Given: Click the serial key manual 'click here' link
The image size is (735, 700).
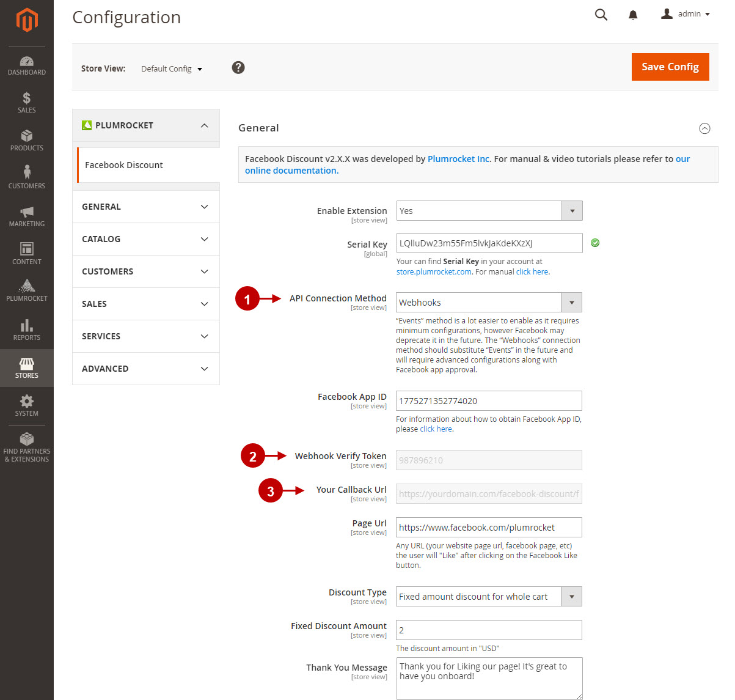Looking at the screenshot, I should pos(532,272).
